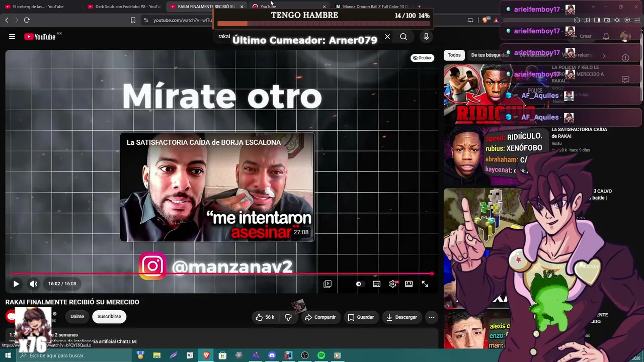Click the taskbar search box

pos(73,355)
